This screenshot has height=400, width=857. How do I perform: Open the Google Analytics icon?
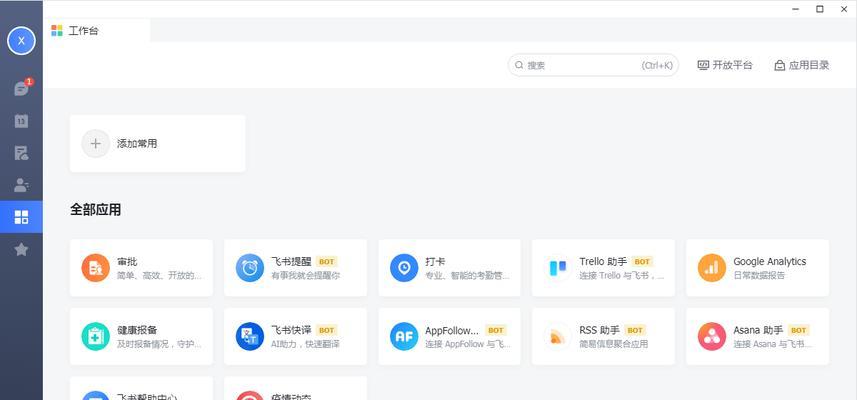712,268
